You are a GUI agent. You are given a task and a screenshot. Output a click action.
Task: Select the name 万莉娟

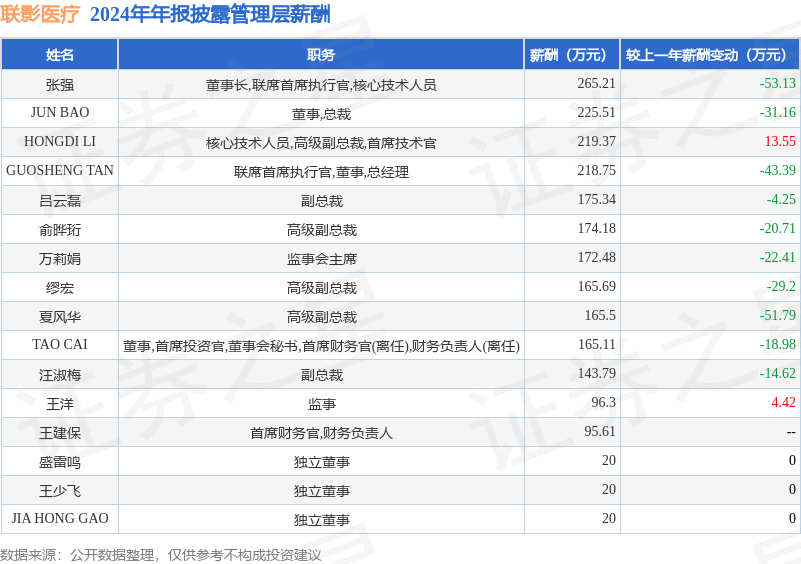pyautogui.click(x=60, y=258)
